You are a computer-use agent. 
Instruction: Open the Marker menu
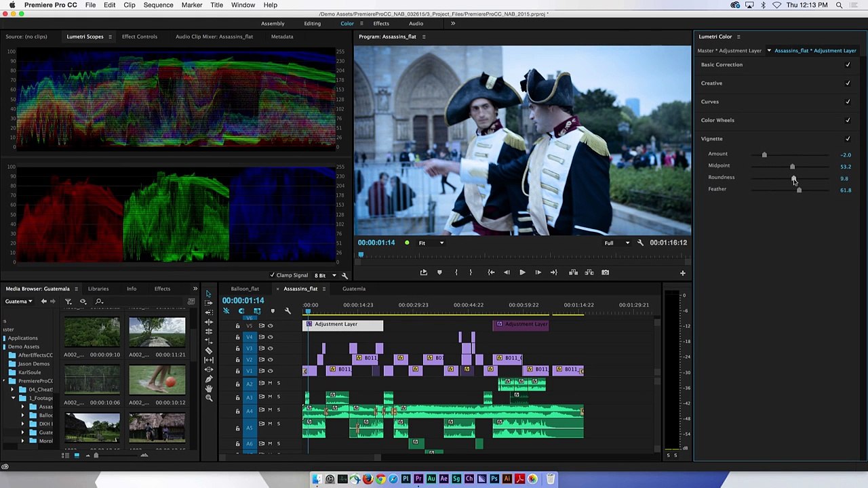click(x=192, y=5)
